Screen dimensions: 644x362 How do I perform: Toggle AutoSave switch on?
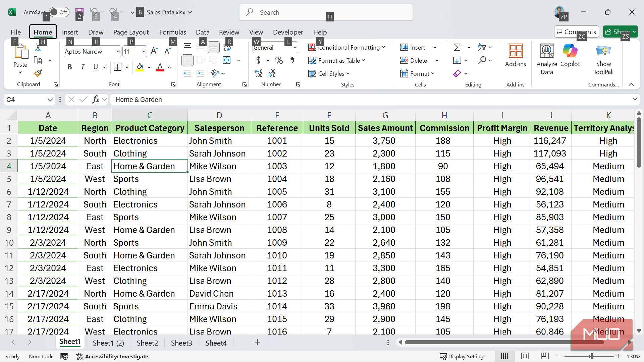(59, 12)
